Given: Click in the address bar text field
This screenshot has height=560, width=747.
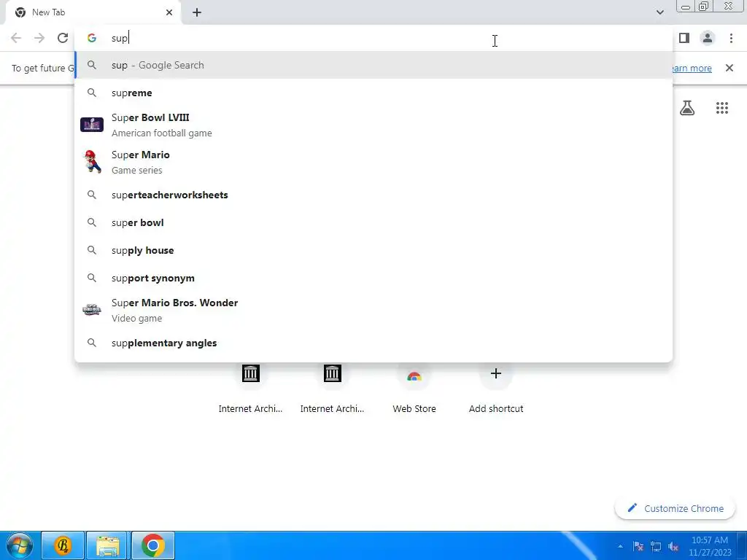Looking at the screenshot, I should (373, 38).
